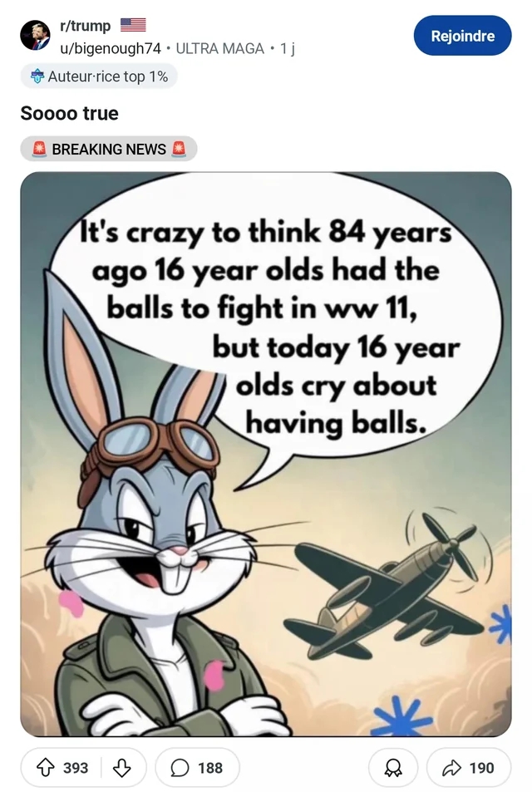
Task: Open the r/trump subreddit link
Action: [85, 25]
